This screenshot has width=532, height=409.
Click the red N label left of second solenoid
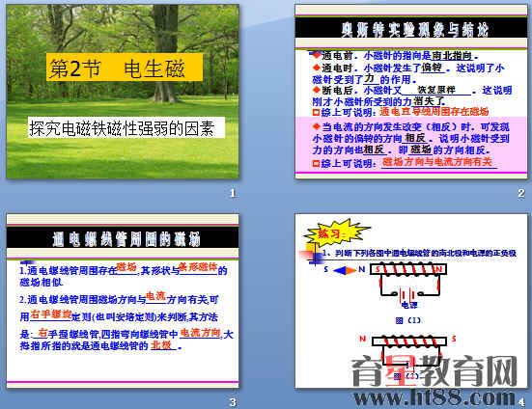pos(363,339)
